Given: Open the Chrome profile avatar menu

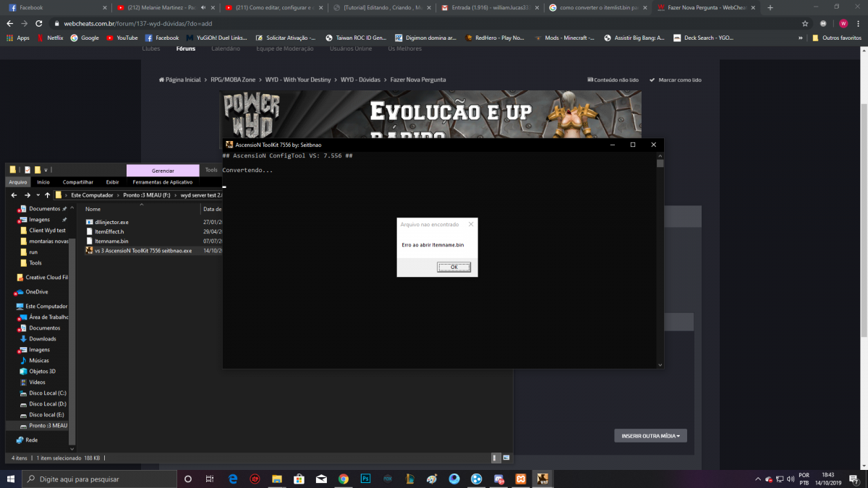Looking at the screenshot, I should [x=843, y=23].
